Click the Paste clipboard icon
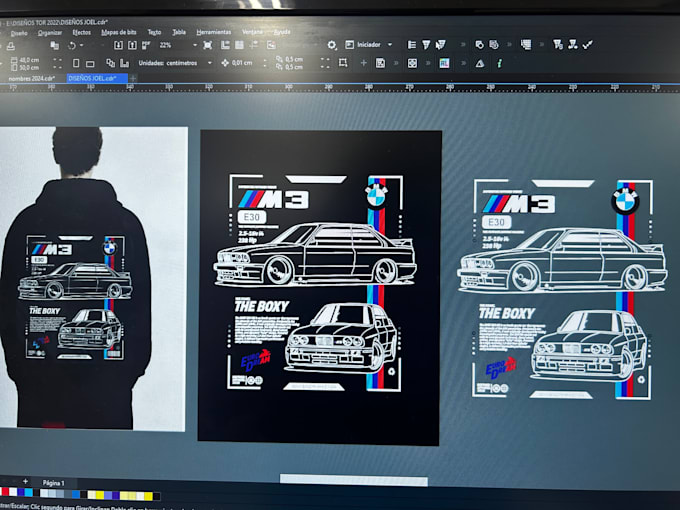Viewport: 680px width, 510px height. click(x=55, y=45)
